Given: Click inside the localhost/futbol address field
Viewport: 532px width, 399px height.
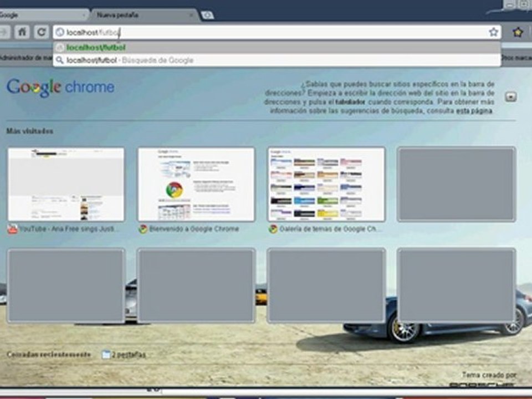Looking at the screenshot, I should point(277,32).
